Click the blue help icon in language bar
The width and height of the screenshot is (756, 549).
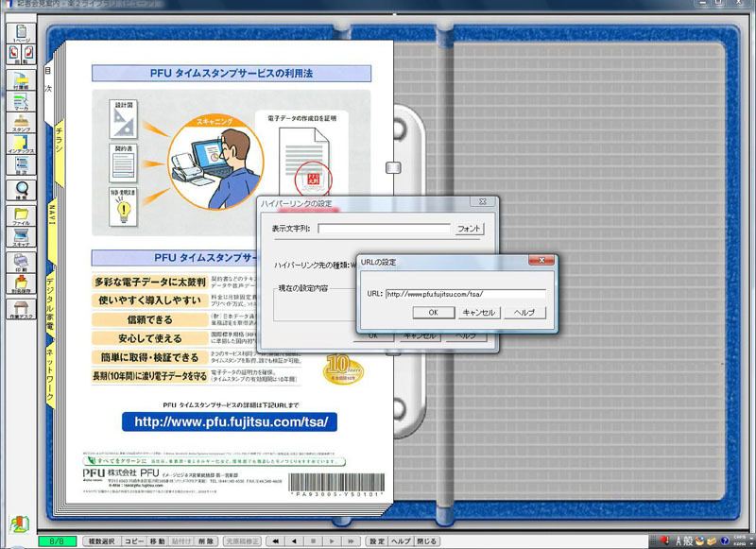pos(724,540)
